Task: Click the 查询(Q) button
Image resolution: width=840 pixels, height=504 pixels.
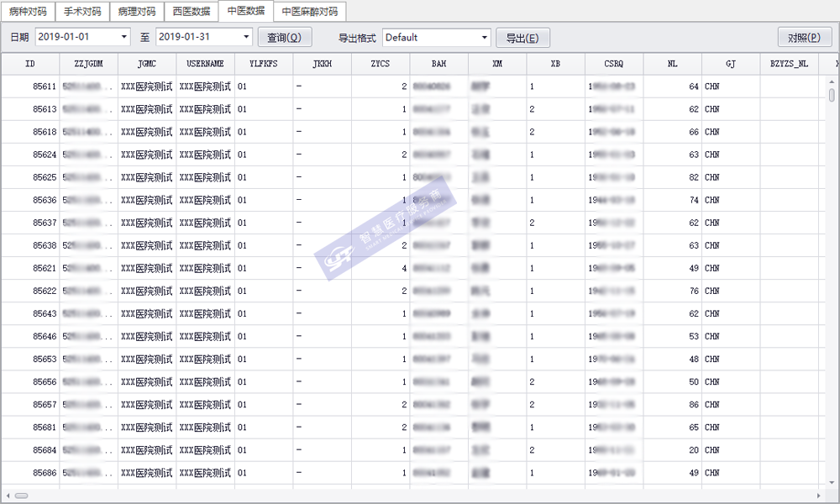Action: pyautogui.click(x=285, y=37)
